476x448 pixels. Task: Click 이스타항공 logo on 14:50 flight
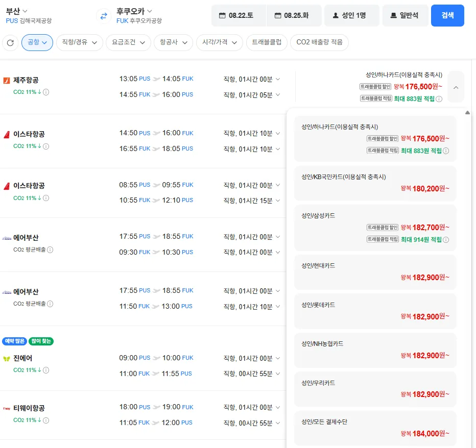[x=6, y=134]
